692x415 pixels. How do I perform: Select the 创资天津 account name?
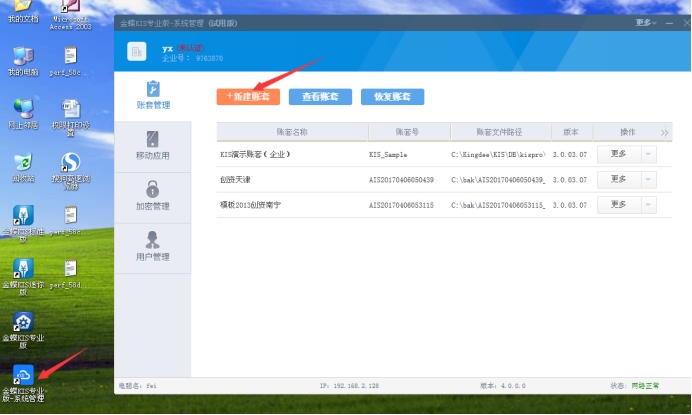click(x=235, y=180)
